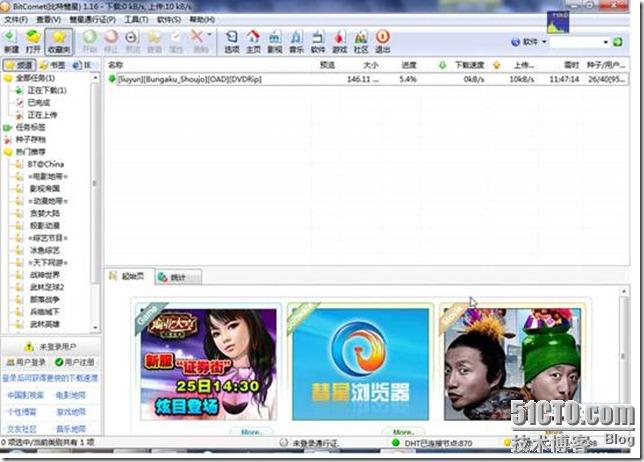644x462 pixels.
Task: Switch to the 统计 tab
Action: [x=177, y=277]
